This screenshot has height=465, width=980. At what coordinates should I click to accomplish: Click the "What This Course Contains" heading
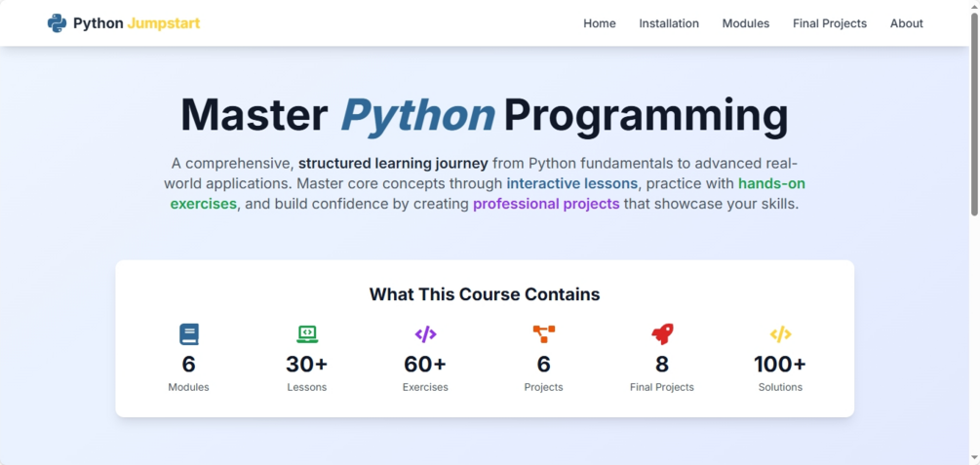485,294
